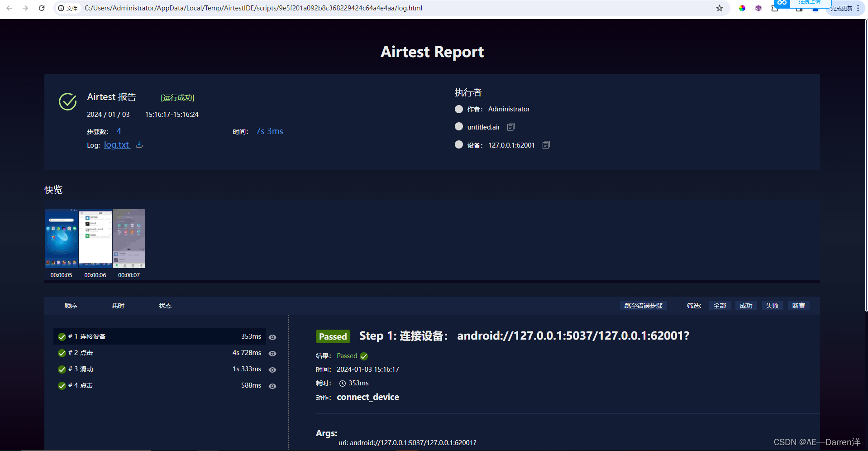The width and height of the screenshot is (868, 451).
Task: Click the green check of step #3
Action: tap(62, 369)
